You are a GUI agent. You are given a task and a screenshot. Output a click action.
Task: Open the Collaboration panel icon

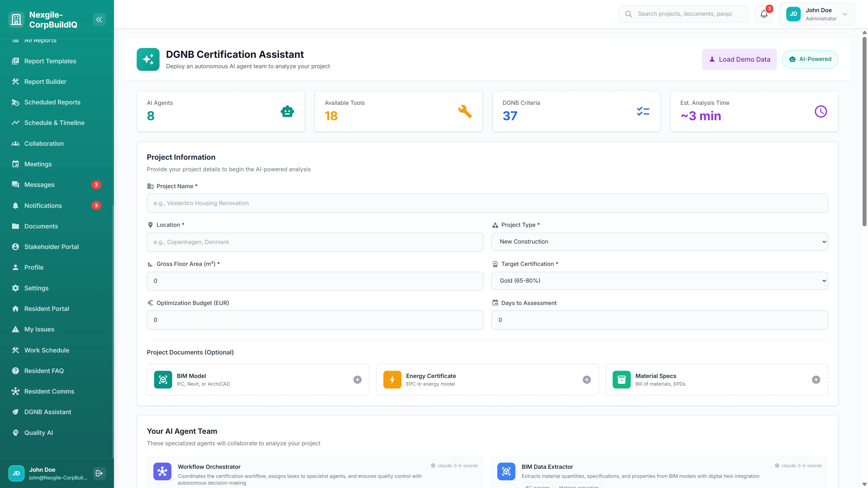pyautogui.click(x=16, y=143)
